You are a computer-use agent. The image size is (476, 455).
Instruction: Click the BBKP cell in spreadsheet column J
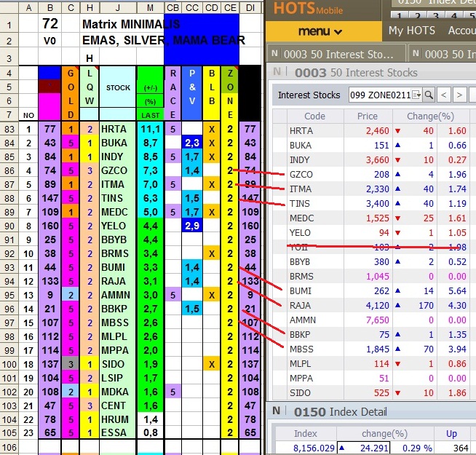click(117, 309)
